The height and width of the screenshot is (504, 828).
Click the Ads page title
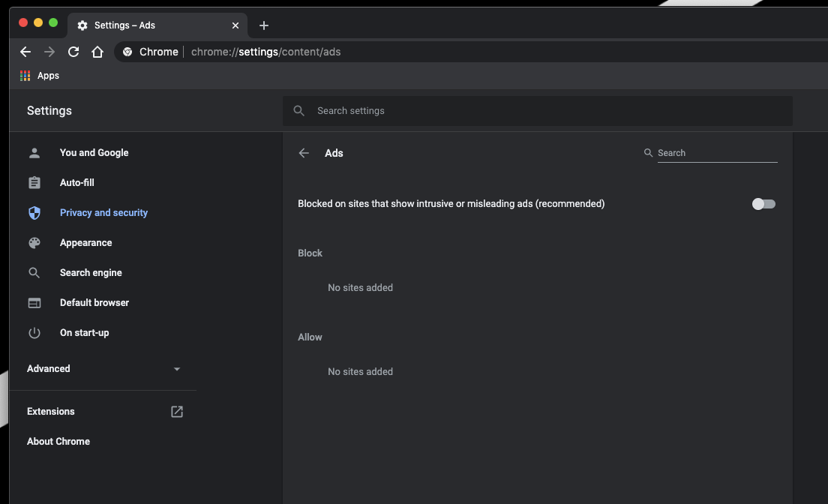pyautogui.click(x=334, y=153)
